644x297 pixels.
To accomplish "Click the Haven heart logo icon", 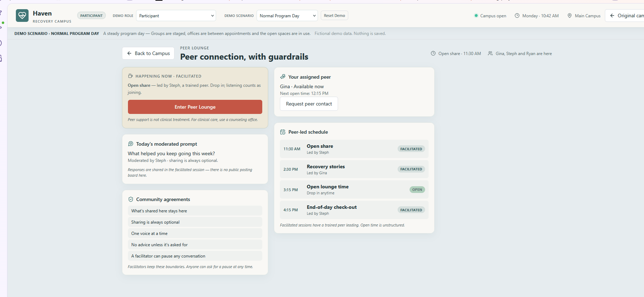I will pos(22,16).
